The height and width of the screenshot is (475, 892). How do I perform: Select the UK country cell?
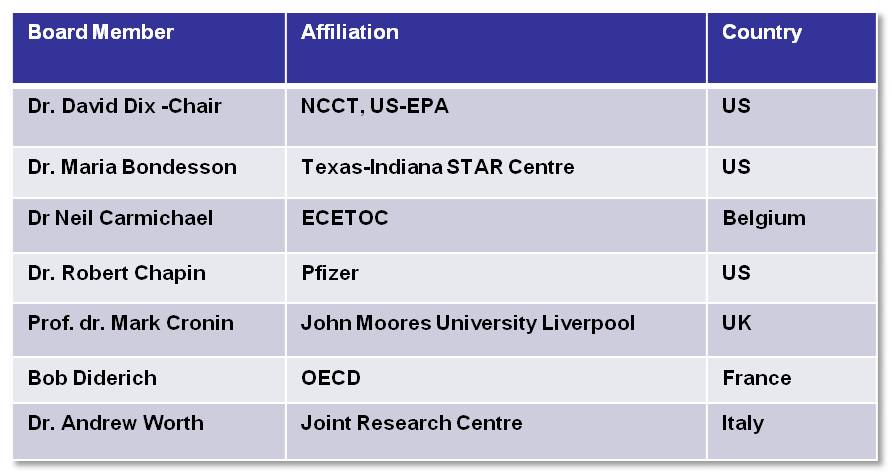point(737,323)
